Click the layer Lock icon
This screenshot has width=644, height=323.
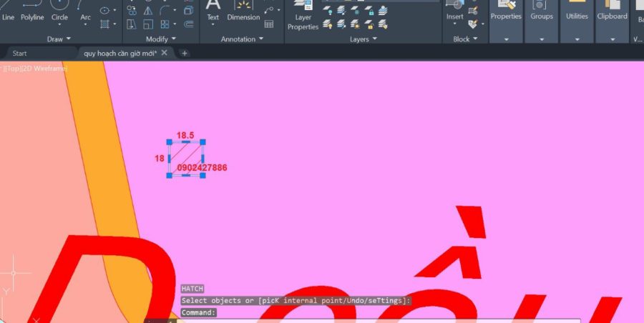[x=369, y=10]
